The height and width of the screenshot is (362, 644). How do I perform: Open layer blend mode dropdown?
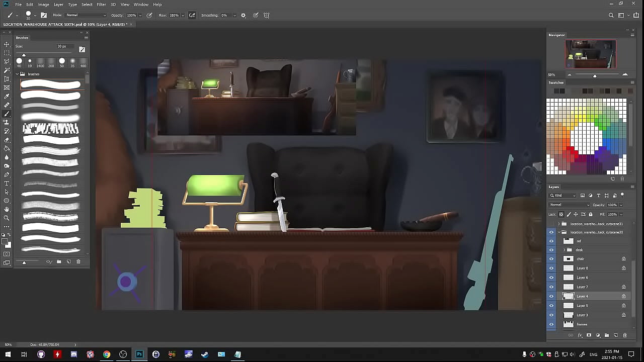tap(570, 205)
